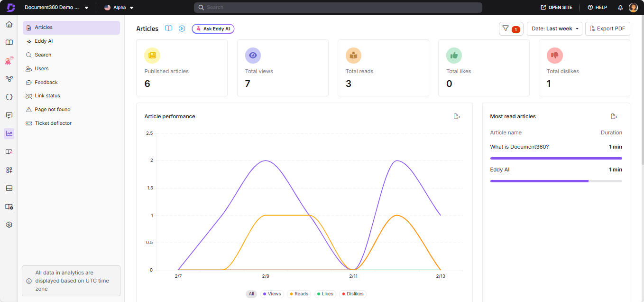The height and width of the screenshot is (302, 644).
Task: Open the Home dashboard from the sidebar
Action: pos(9,23)
